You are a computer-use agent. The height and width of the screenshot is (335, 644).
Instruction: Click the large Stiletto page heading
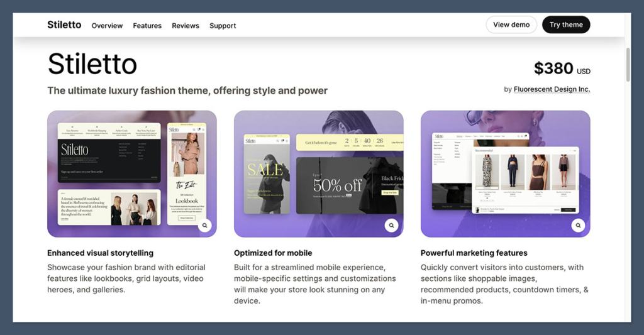click(92, 64)
